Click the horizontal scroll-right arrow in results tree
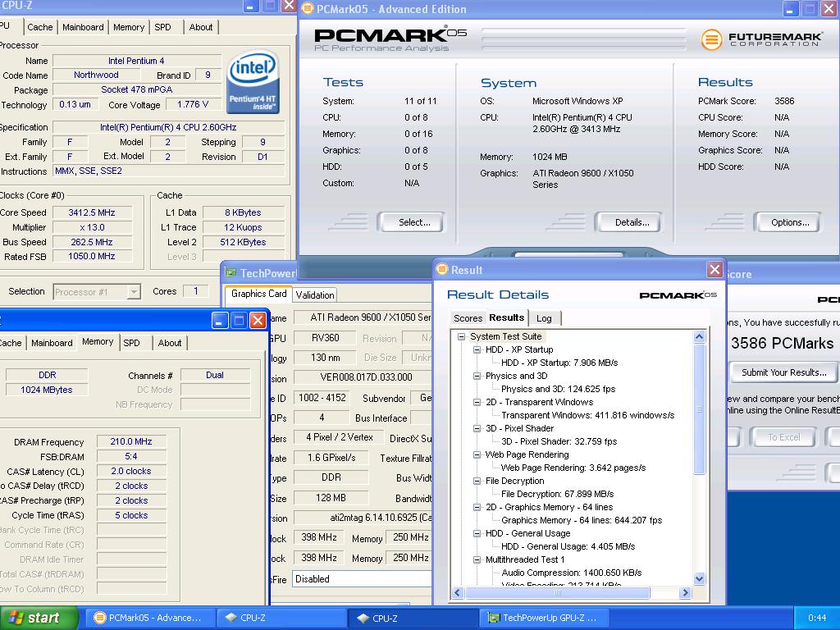Image resolution: width=840 pixels, height=630 pixels. [685, 592]
